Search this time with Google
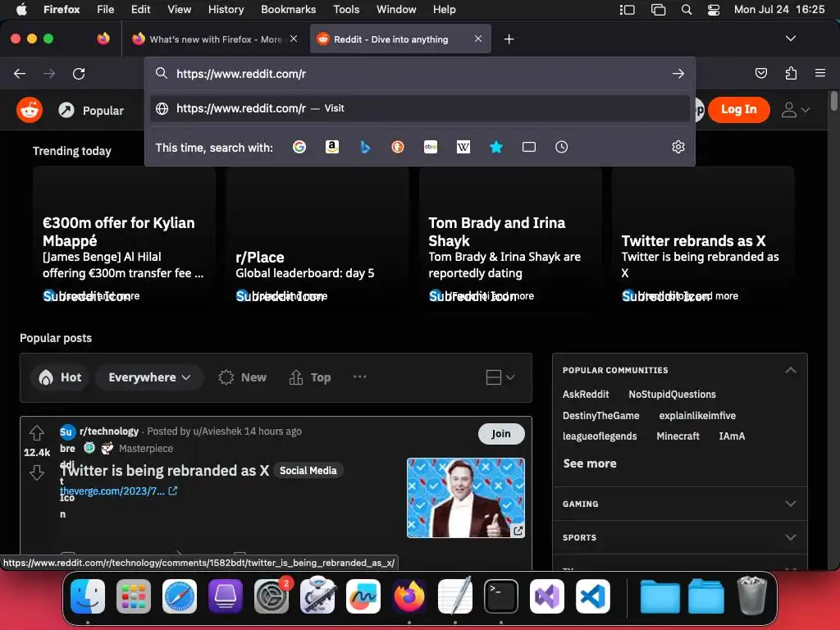 (299, 147)
